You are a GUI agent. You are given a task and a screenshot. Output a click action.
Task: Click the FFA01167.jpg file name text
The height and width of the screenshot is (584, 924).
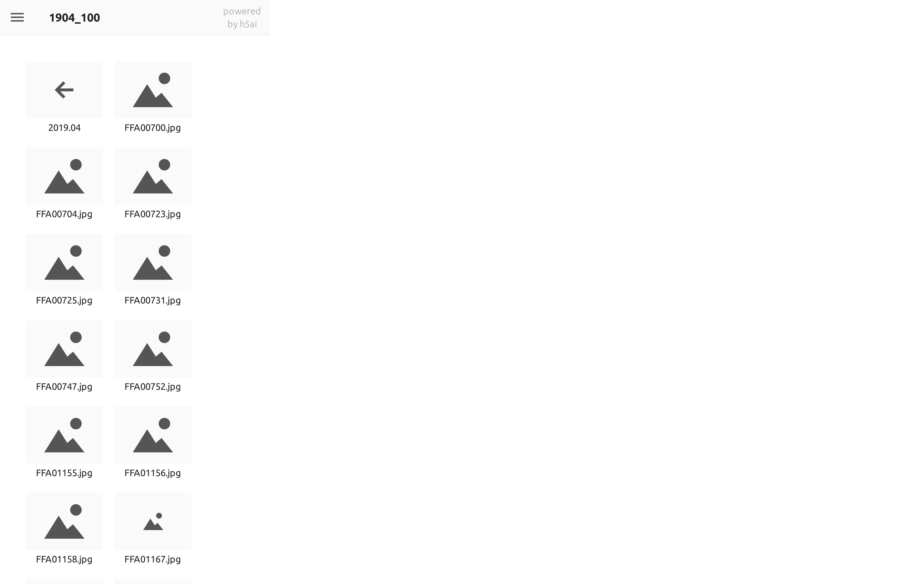pyautogui.click(x=153, y=559)
